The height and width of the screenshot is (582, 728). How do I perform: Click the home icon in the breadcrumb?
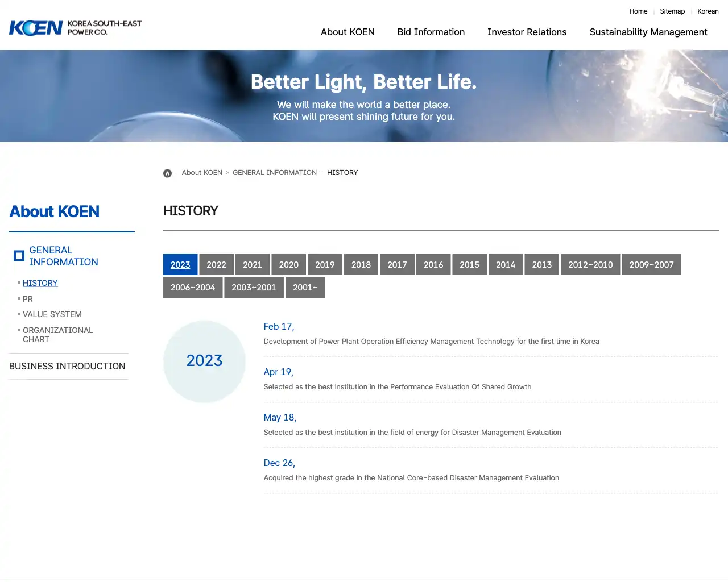[167, 173]
